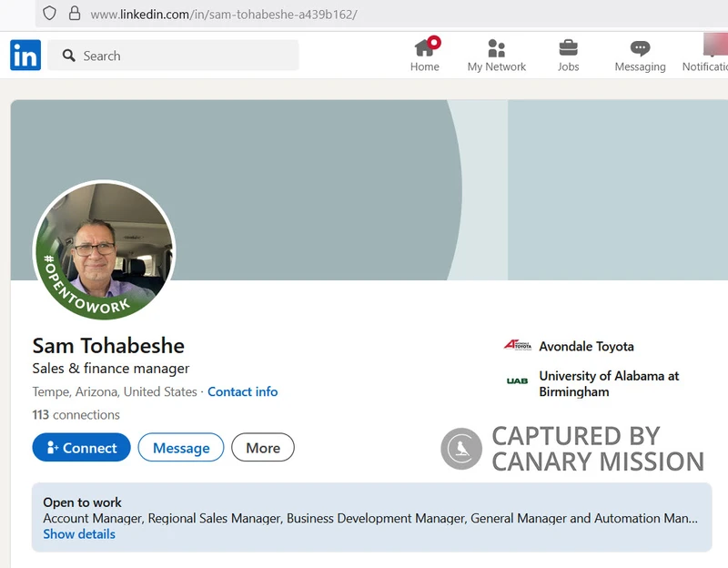
Task: Open the Avondale Toyota company link
Action: (586, 346)
